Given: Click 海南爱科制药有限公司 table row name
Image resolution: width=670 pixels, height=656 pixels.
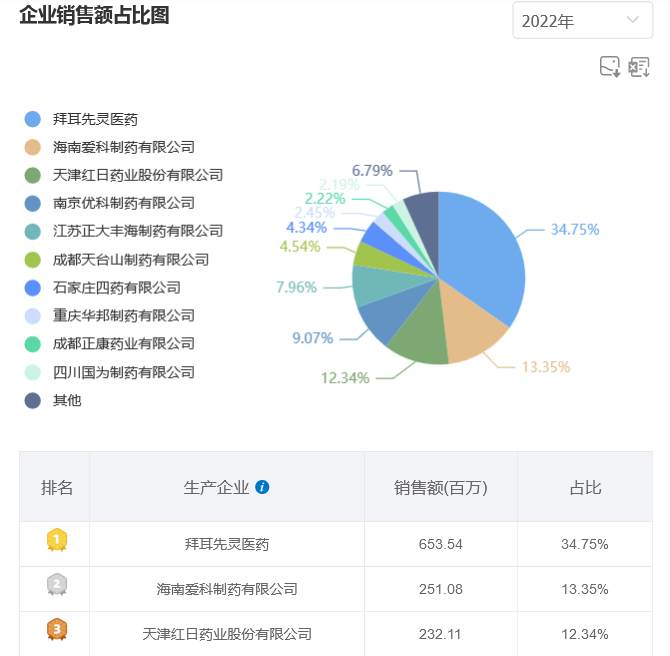Looking at the screenshot, I should click(227, 589).
